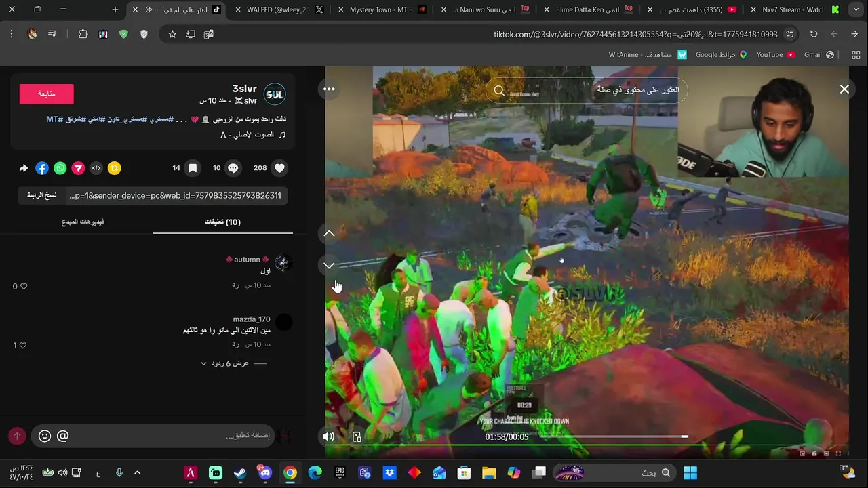Open more share options arrow
868x488 pixels.
point(24,168)
